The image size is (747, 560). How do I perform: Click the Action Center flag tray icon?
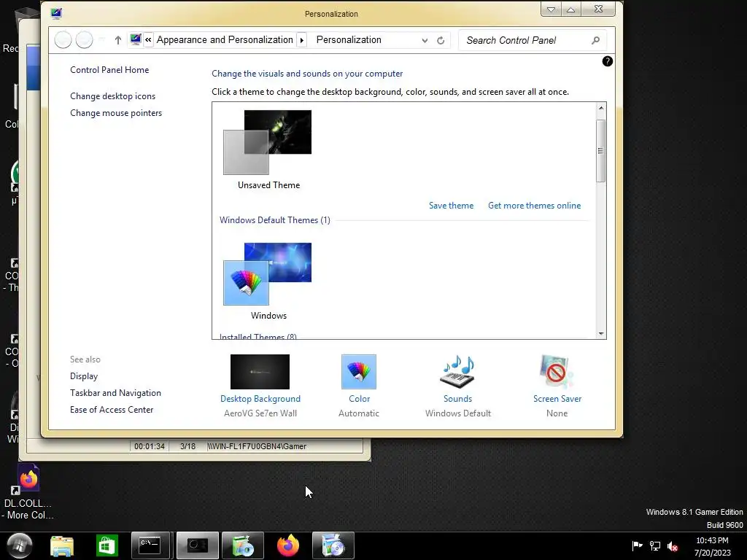637,545
